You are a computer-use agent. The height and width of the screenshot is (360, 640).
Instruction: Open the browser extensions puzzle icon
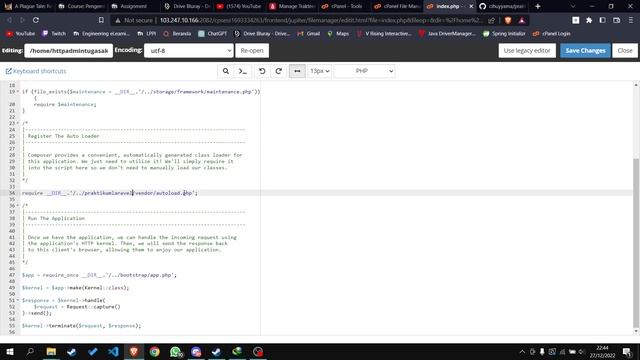coord(589,20)
